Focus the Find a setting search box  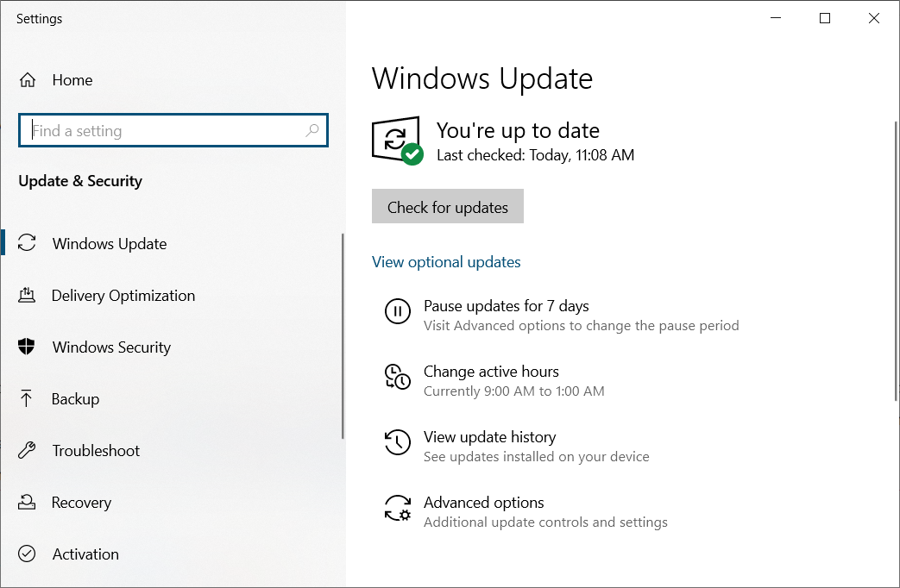click(164, 131)
